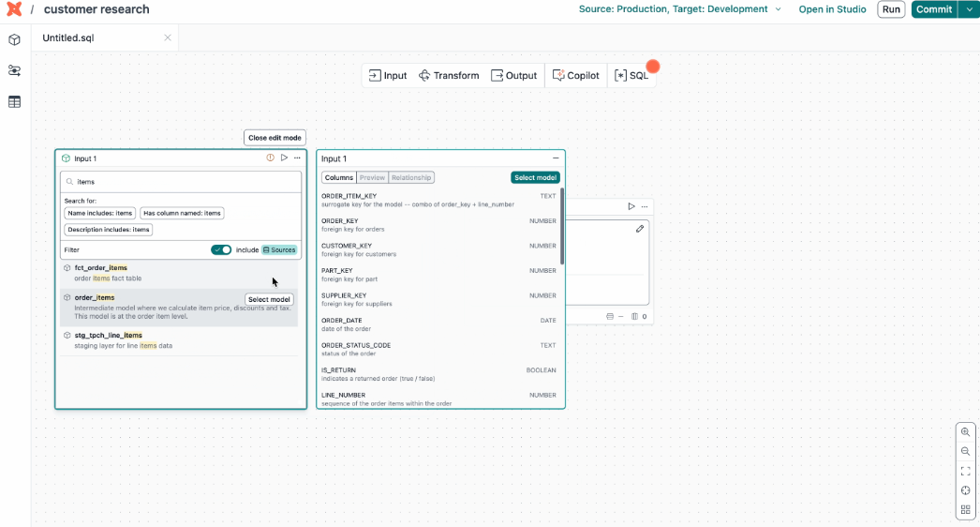
Task: Run the hidden node play icon
Action: 631,206
